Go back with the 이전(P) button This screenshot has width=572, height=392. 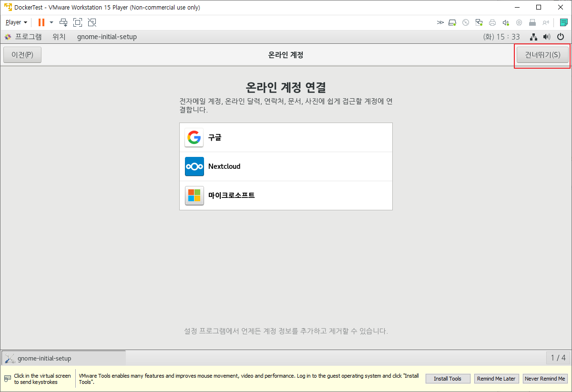[x=22, y=55]
